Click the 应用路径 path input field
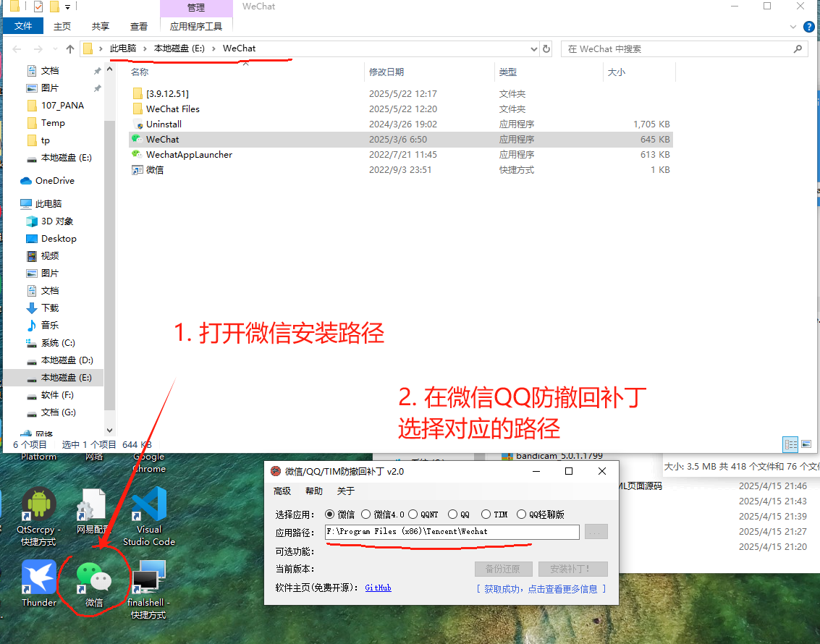Viewport: 820px width, 644px height. [452, 532]
